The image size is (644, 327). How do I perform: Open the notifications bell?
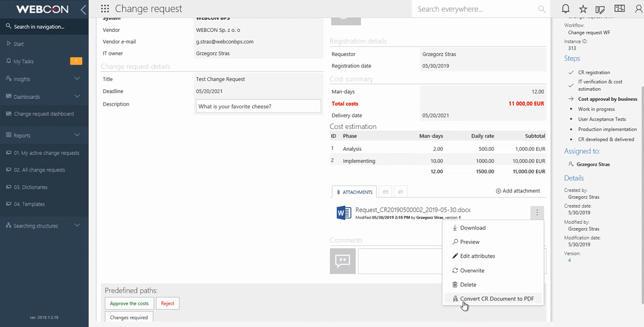click(565, 9)
